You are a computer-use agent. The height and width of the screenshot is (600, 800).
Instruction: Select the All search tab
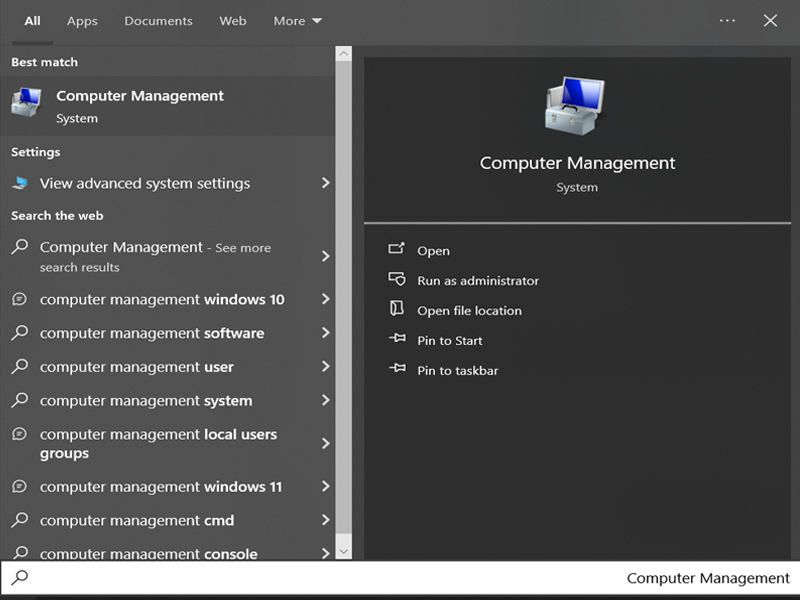click(x=32, y=21)
